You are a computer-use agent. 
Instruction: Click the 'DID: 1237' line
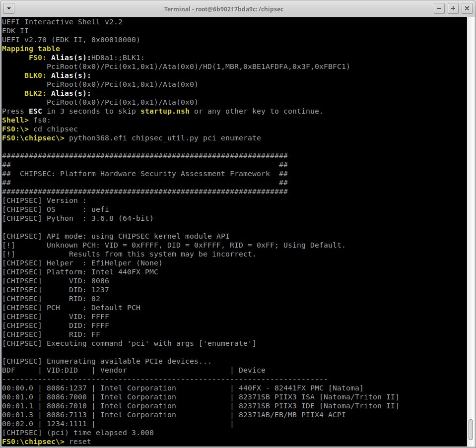[x=56, y=290]
